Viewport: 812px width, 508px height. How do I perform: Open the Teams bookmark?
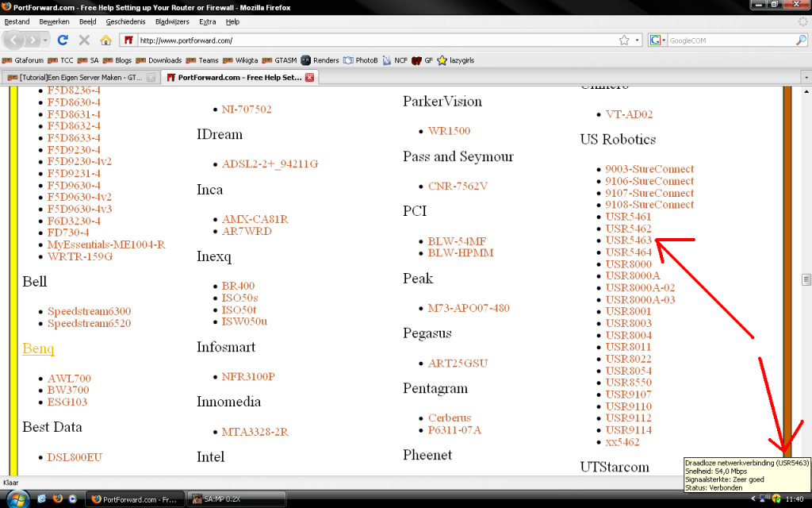pyautogui.click(x=202, y=60)
